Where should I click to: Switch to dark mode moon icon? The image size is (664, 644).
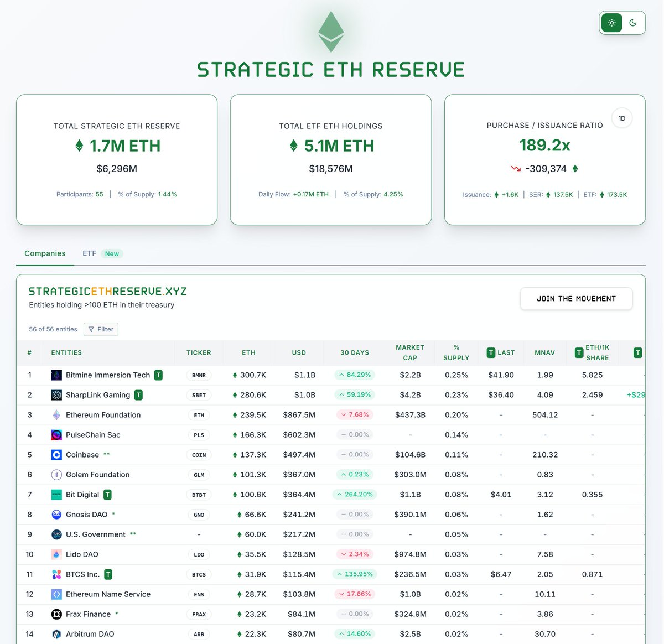pyautogui.click(x=633, y=23)
